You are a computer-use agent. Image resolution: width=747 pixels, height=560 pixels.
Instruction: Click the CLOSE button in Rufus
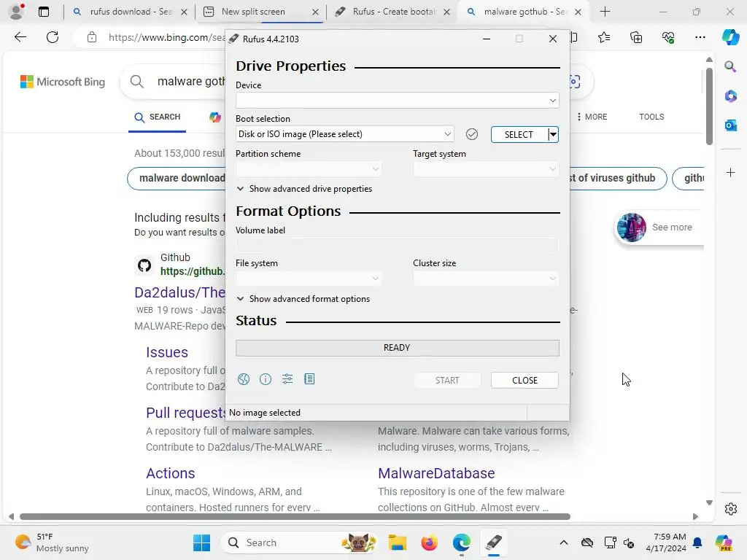[x=525, y=380]
